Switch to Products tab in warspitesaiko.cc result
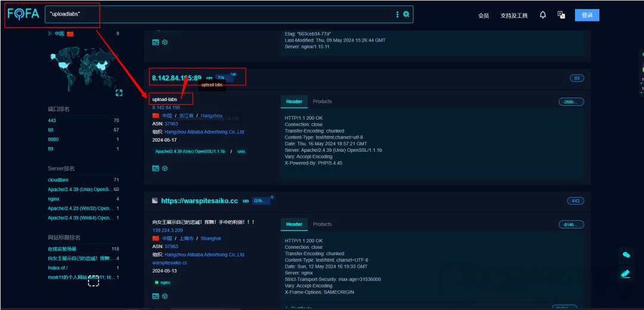This screenshot has width=644, height=310. [x=322, y=224]
